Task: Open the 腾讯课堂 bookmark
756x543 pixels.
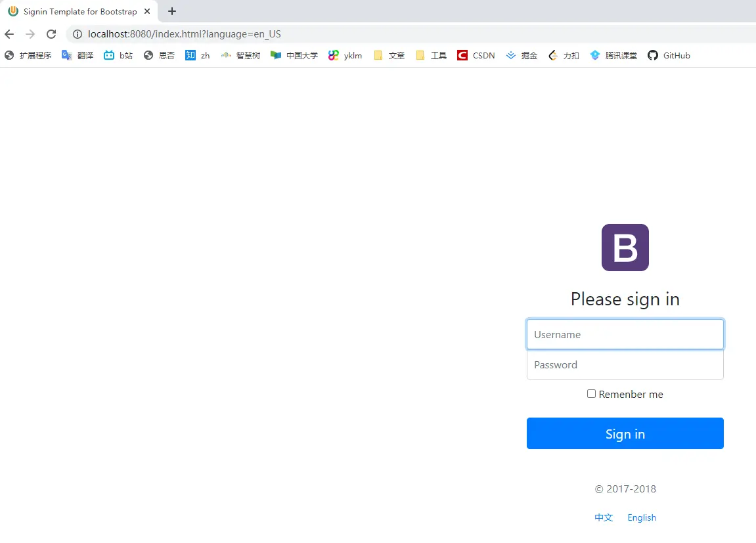Action: [x=613, y=55]
